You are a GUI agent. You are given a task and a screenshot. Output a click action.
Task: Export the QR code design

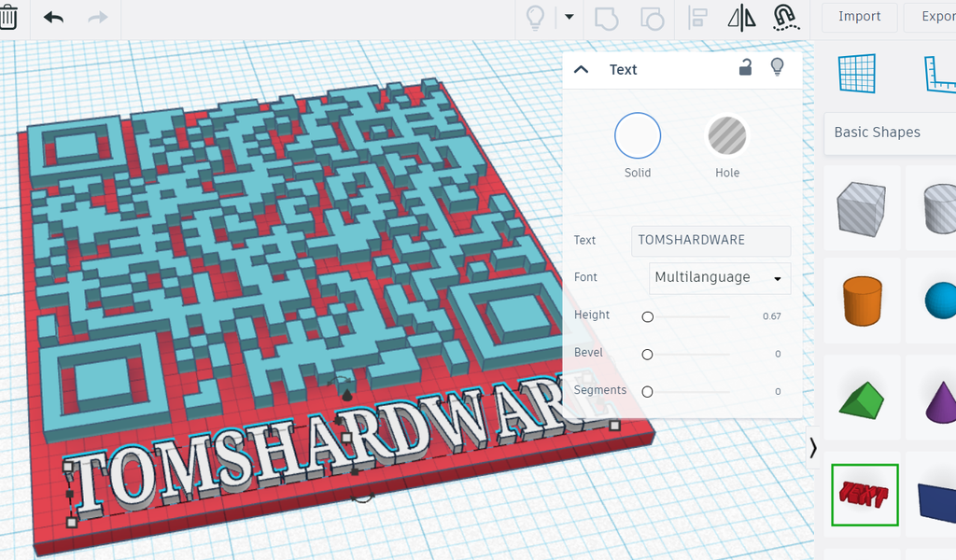[x=938, y=17]
